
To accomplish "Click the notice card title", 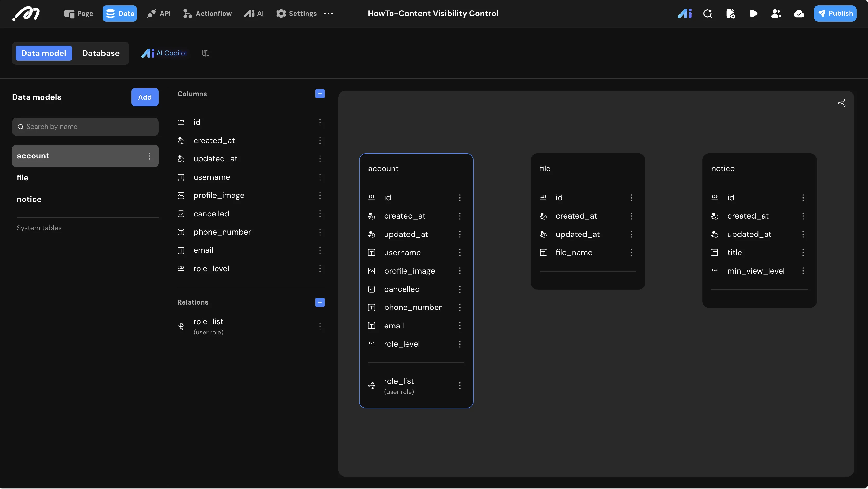I will [723, 169].
